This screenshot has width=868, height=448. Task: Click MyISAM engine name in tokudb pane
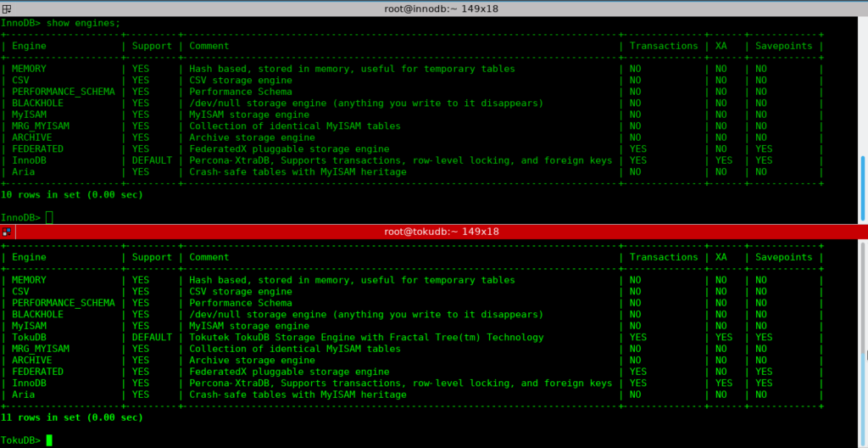[x=30, y=326]
